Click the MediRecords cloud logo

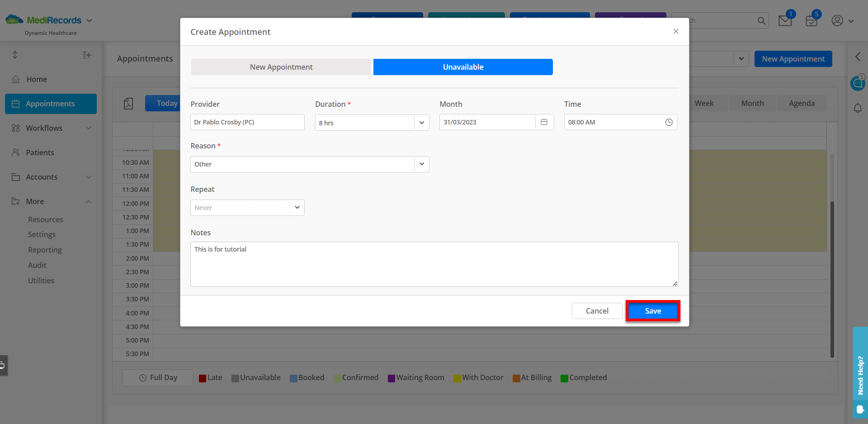pyautogui.click(x=14, y=19)
